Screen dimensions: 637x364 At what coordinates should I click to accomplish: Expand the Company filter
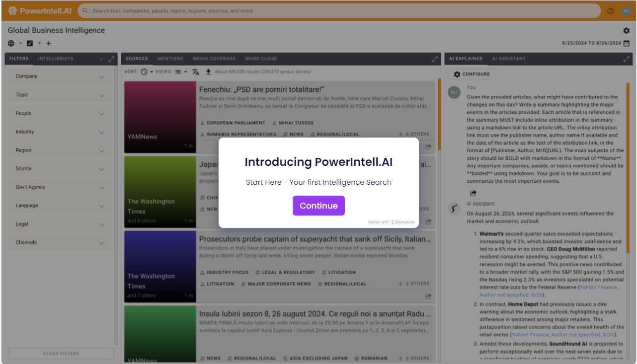60,76
